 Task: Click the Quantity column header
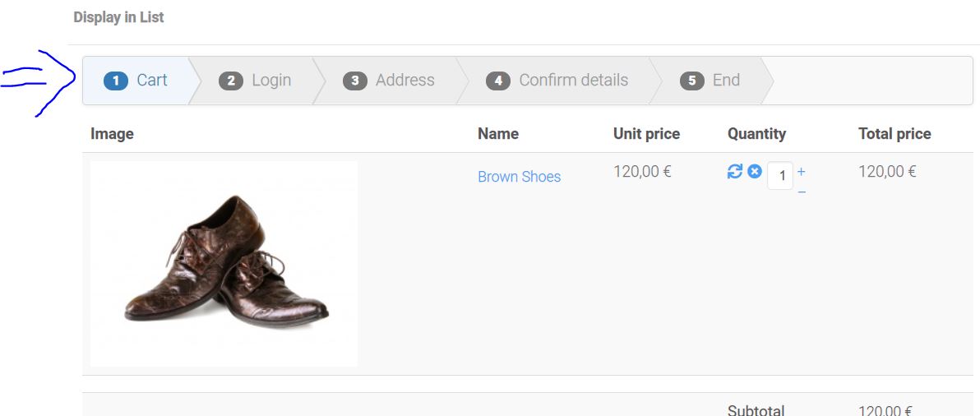pyautogui.click(x=756, y=134)
